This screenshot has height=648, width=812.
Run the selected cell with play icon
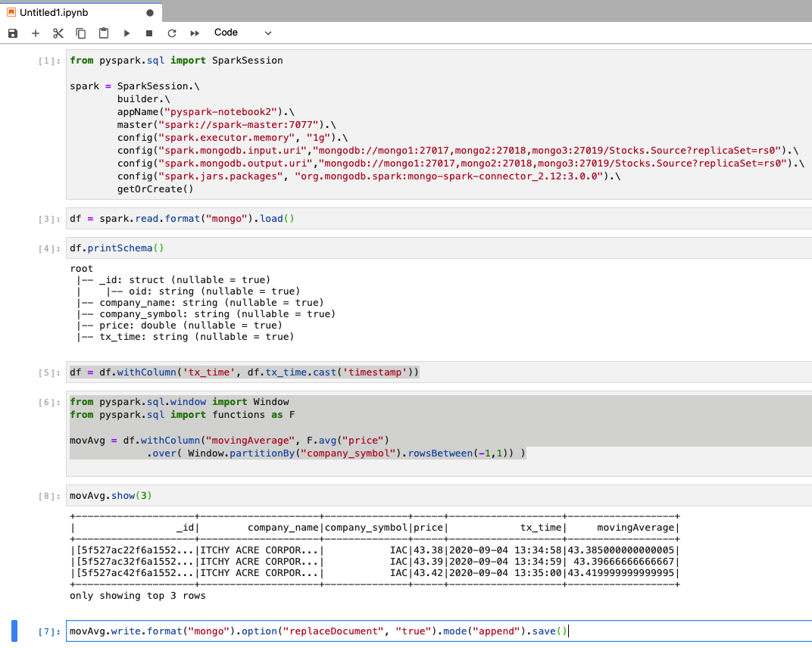(x=126, y=33)
